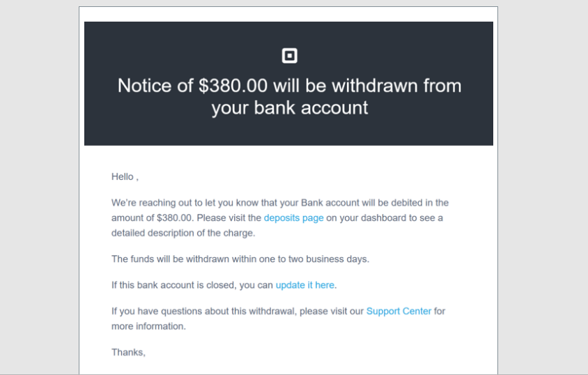The height and width of the screenshot is (375, 588).
Task: Click the 'update it here' link
Action: (304, 285)
